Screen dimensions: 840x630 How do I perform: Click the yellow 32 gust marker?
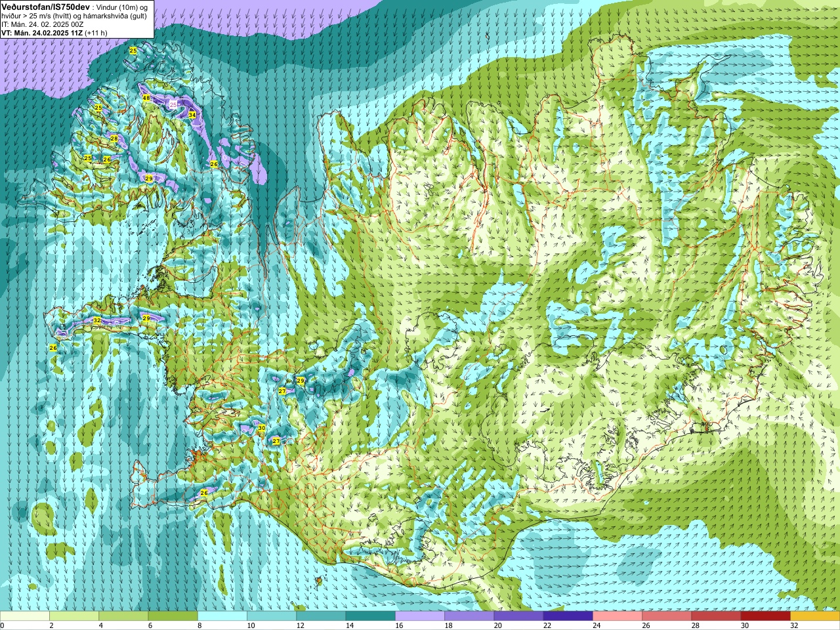coord(97,320)
